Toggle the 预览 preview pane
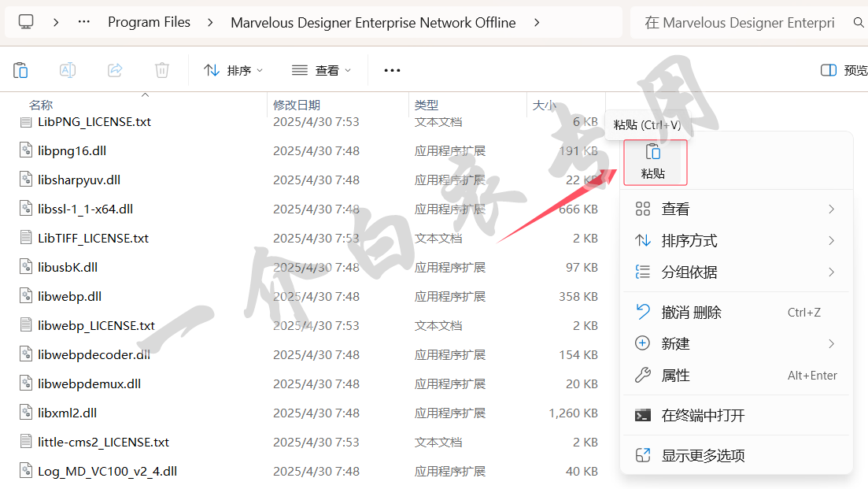 [844, 70]
